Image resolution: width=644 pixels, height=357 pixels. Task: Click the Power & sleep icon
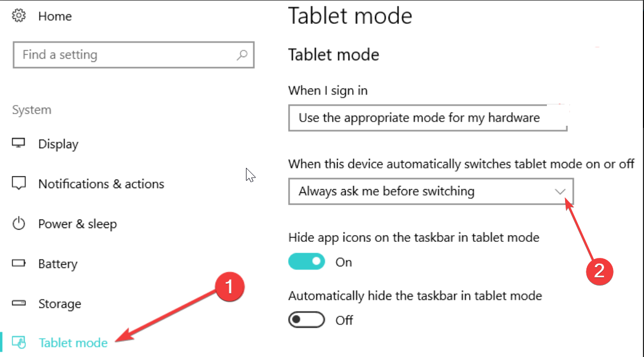point(19,224)
